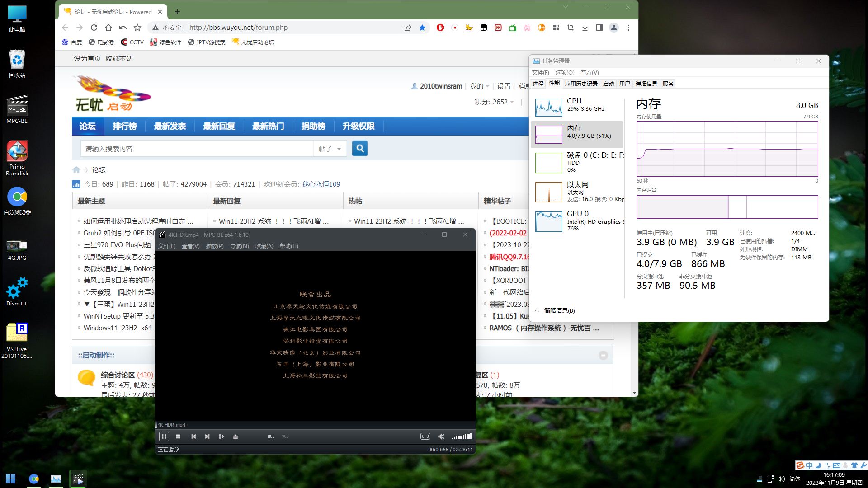
Task: Open new member 我心永恒109 link
Action: point(321,184)
